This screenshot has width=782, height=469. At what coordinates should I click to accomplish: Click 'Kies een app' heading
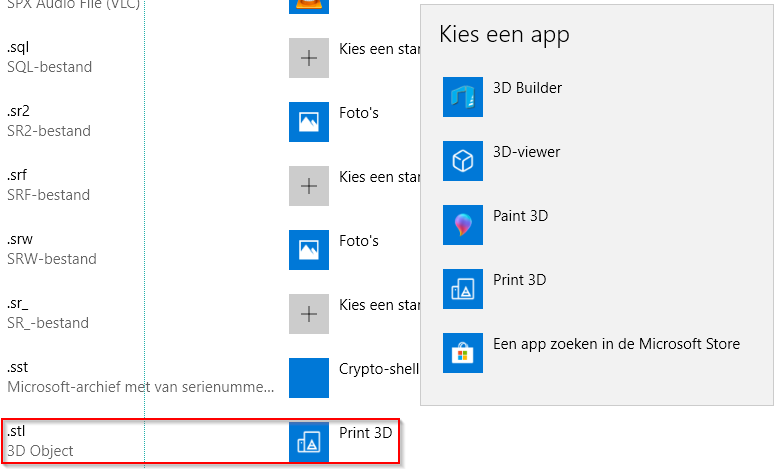tap(504, 35)
